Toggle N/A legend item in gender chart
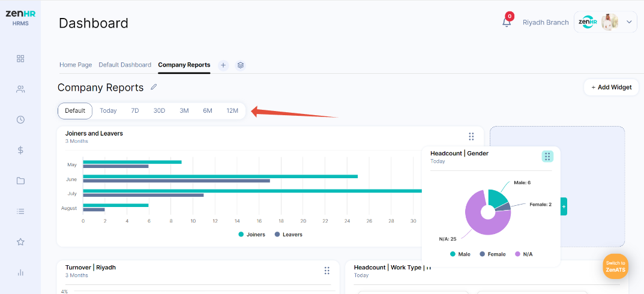This screenshot has width=644, height=294. [x=523, y=254]
